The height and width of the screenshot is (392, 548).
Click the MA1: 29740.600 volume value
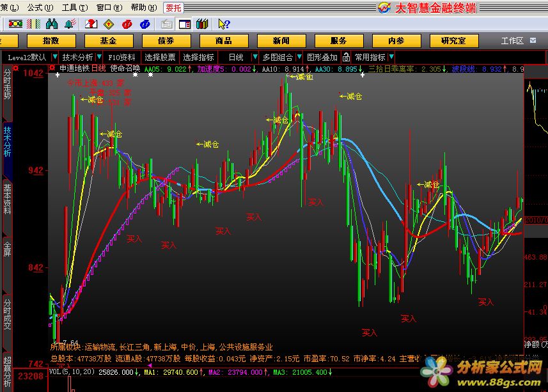pyautogui.click(x=174, y=372)
